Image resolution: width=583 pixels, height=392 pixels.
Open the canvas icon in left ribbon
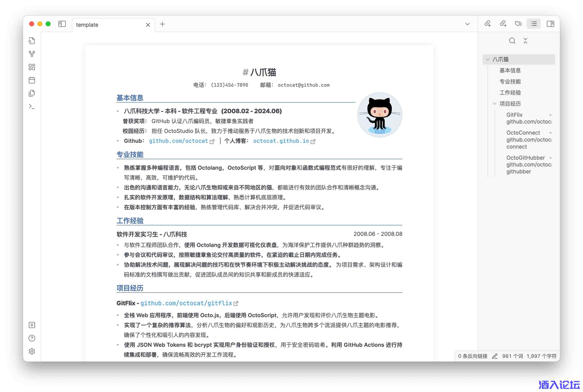(x=32, y=67)
